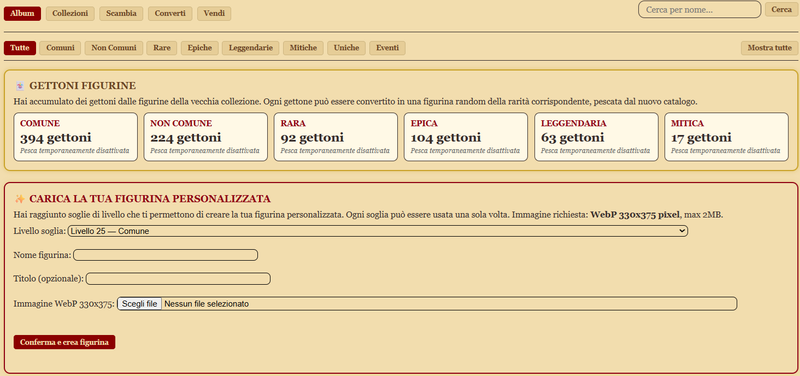Select the Non Comune 224 gettoni card
This screenshot has width=800, height=376.
click(x=206, y=137)
